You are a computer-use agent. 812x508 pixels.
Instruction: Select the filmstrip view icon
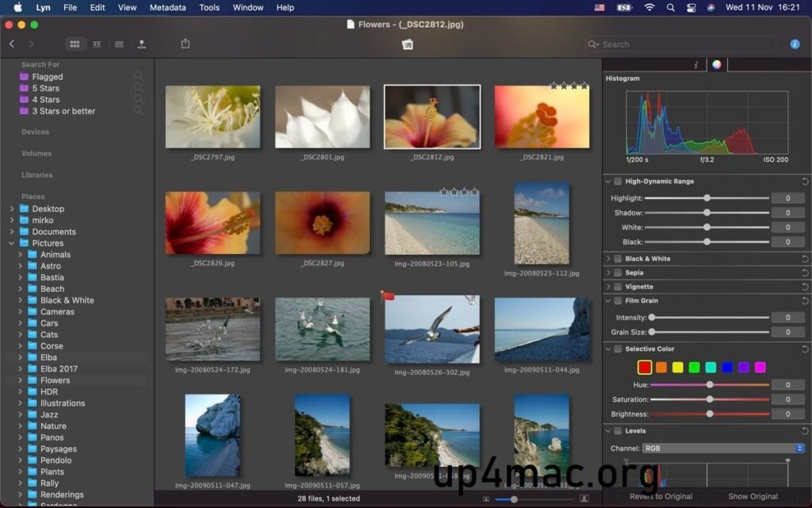97,44
